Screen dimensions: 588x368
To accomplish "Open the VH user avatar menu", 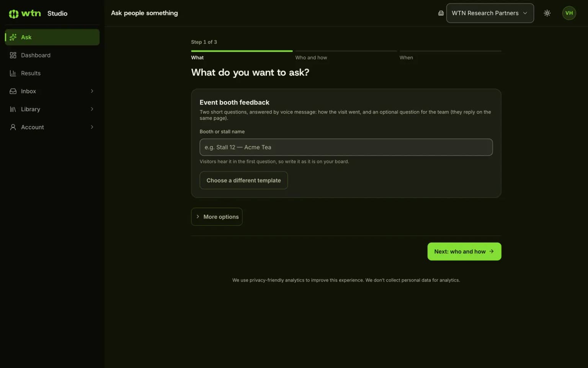I will [569, 13].
